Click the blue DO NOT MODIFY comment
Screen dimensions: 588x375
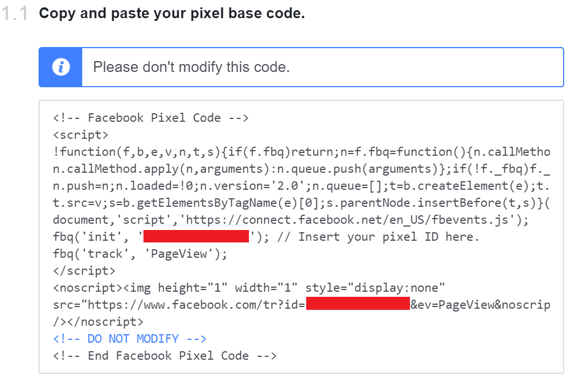tap(130, 339)
